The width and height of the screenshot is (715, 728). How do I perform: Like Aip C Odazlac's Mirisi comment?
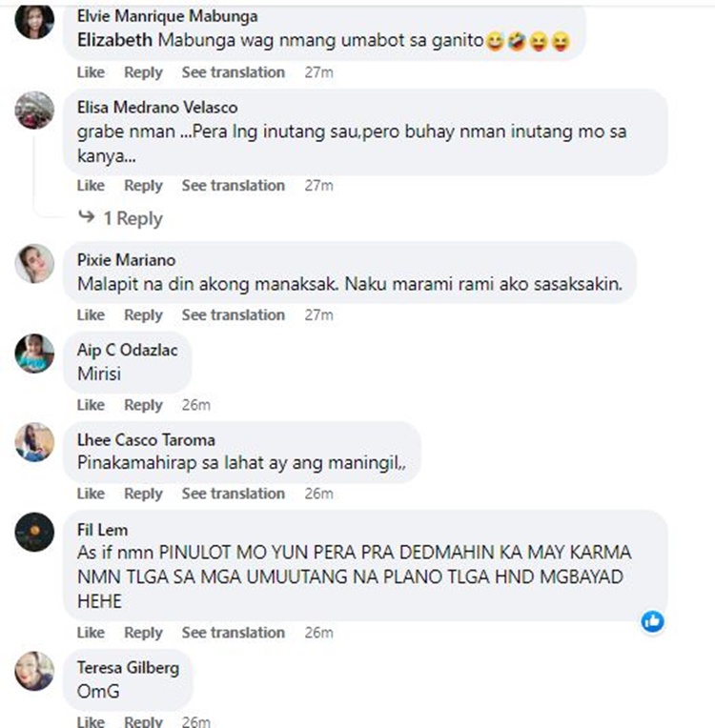[x=91, y=405]
